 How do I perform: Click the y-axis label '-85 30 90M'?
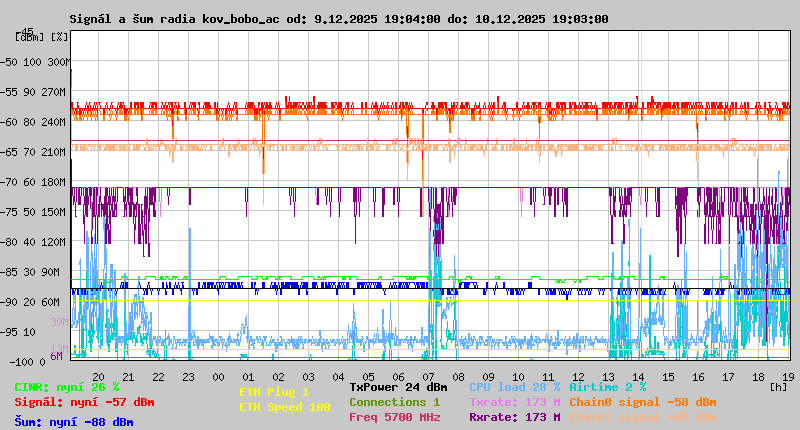pos(30,272)
